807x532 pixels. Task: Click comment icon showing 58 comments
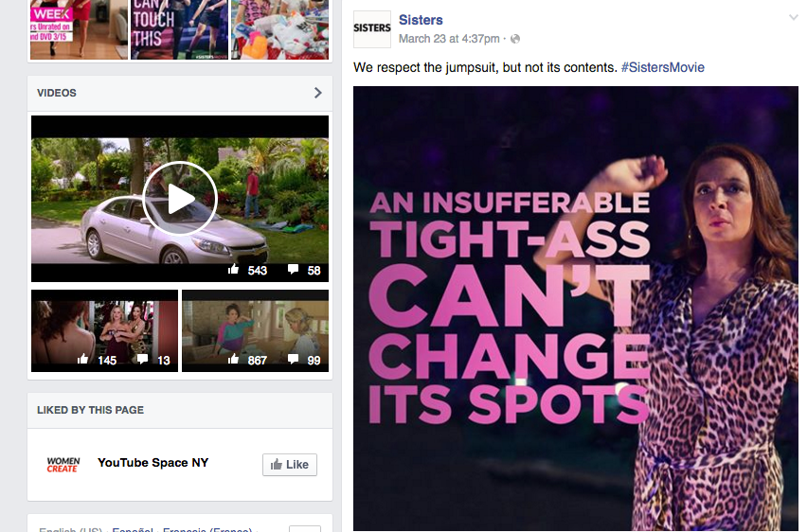coord(294,271)
